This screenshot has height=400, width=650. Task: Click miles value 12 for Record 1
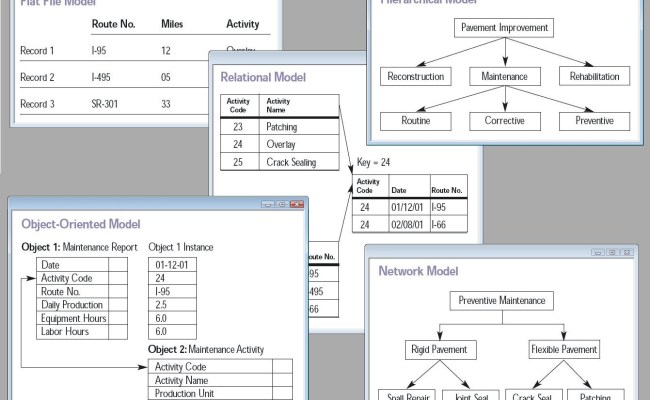pos(166,51)
